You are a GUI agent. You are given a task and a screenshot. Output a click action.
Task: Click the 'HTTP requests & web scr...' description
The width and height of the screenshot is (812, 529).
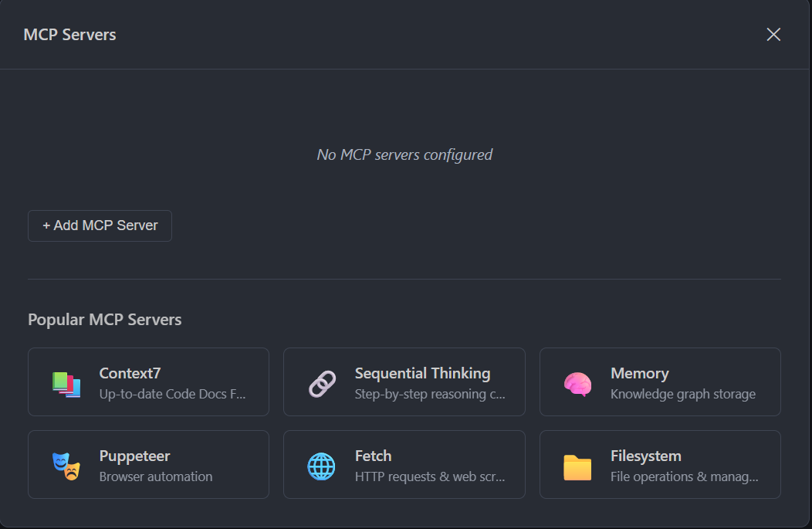429,476
